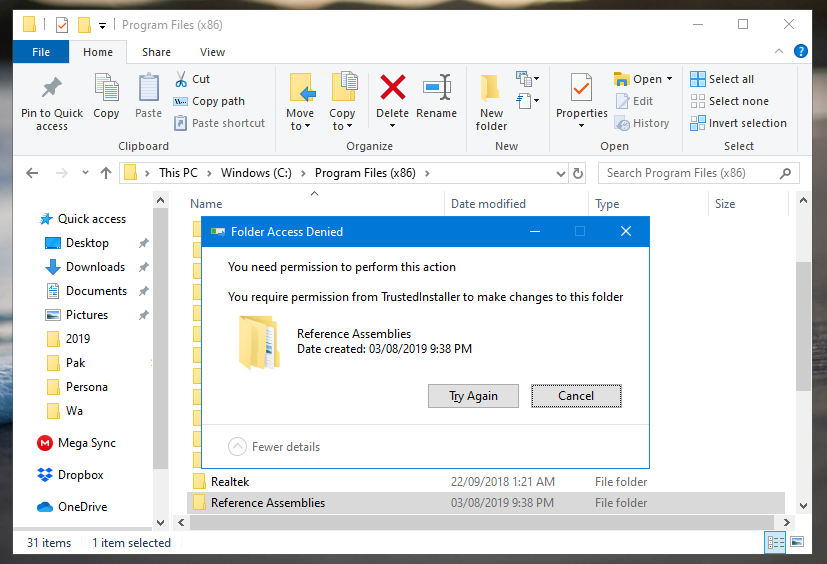Select Quick access in navigation pane
Image resolution: width=827 pixels, height=564 pixels.
(x=83, y=219)
